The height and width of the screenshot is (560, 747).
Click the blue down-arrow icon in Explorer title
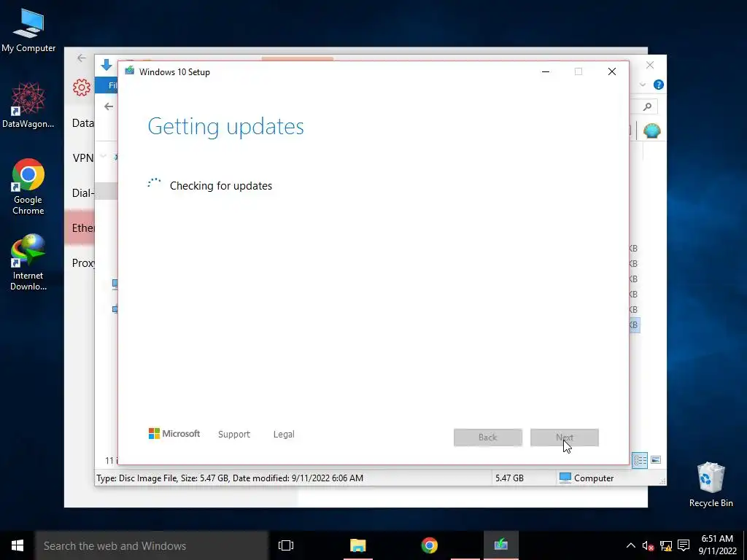click(x=107, y=65)
